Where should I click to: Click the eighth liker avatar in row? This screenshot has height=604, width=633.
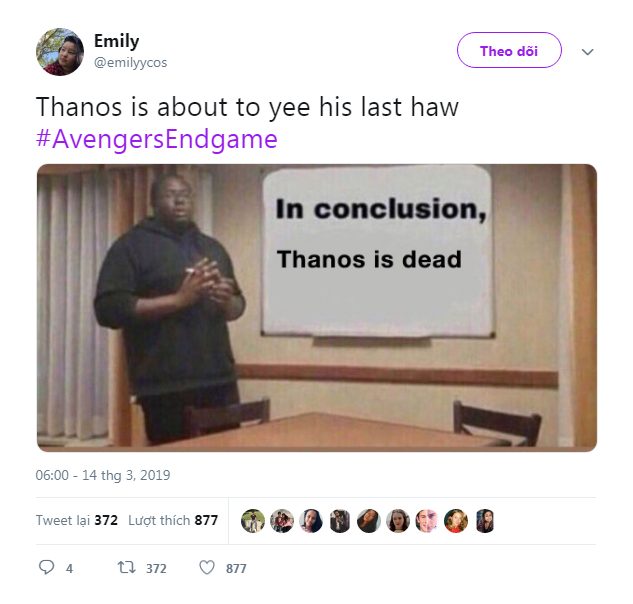click(456, 521)
